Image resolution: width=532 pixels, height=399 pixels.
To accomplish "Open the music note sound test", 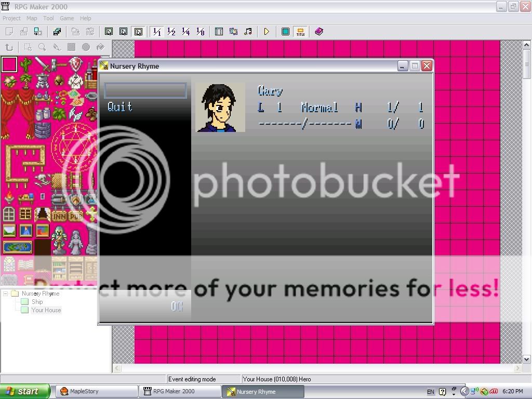I will pos(248,32).
